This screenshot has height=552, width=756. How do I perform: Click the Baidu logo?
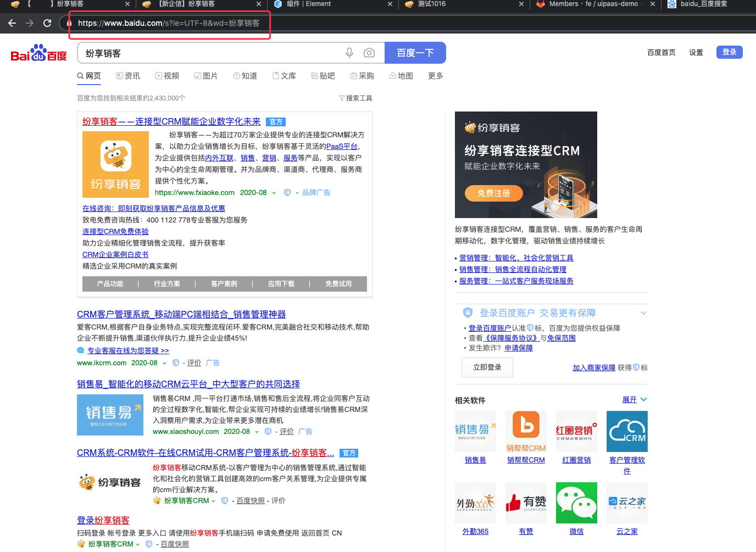37,52
